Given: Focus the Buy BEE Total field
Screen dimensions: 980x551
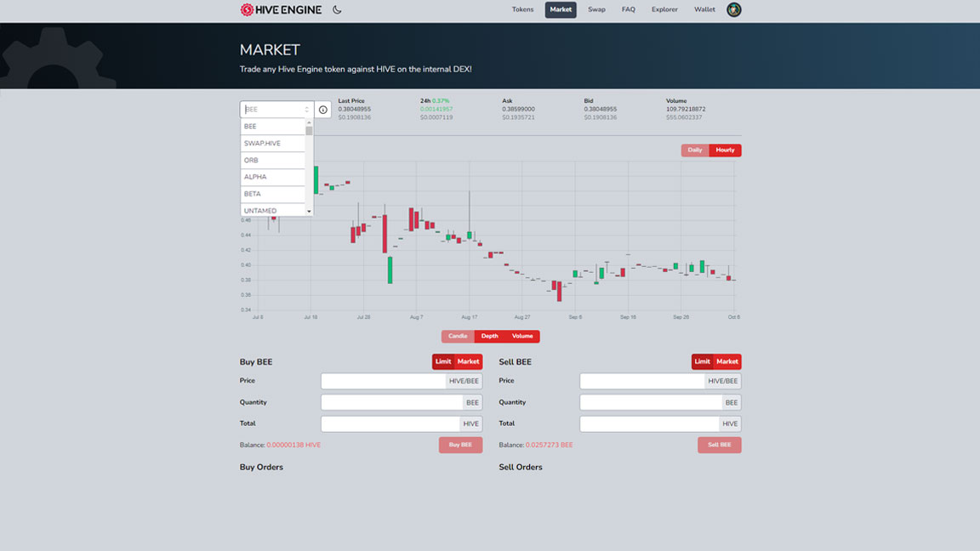Looking at the screenshot, I should click(390, 423).
